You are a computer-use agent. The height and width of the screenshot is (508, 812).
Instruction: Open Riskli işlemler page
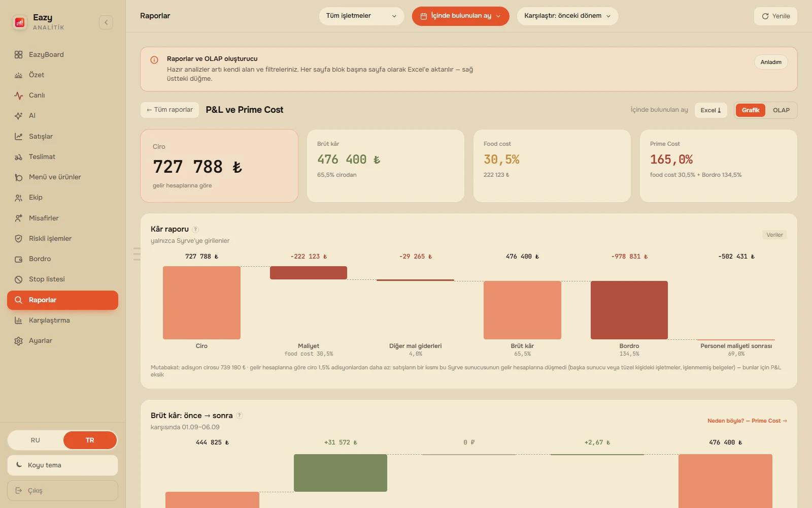coord(62,238)
